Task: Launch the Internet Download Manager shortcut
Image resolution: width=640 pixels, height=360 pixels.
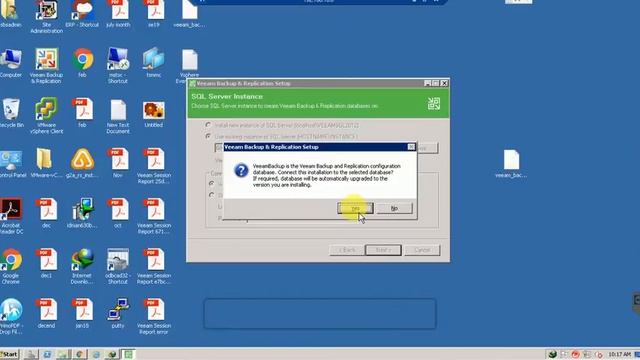Action: (x=82, y=267)
